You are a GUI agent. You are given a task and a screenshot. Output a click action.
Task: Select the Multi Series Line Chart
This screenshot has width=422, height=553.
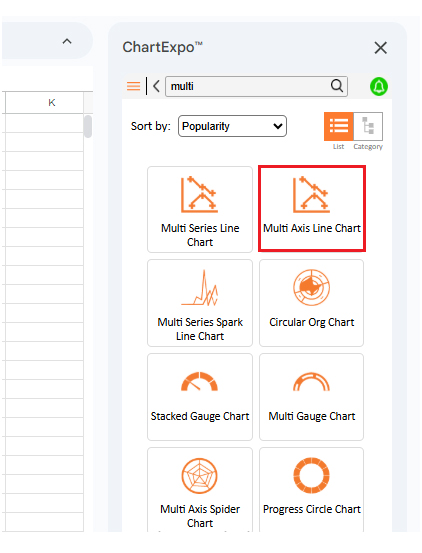click(200, 209)
